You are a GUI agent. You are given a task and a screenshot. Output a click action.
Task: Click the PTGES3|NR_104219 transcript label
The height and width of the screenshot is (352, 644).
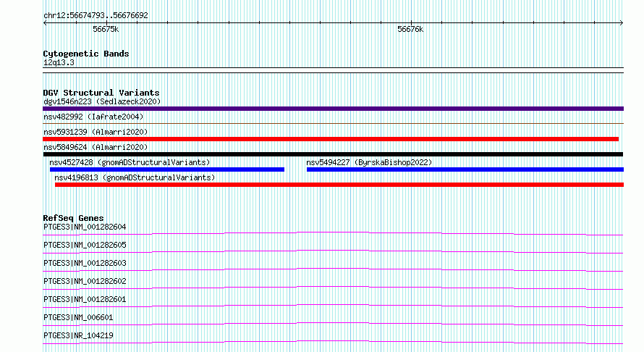tap(78, 335)
